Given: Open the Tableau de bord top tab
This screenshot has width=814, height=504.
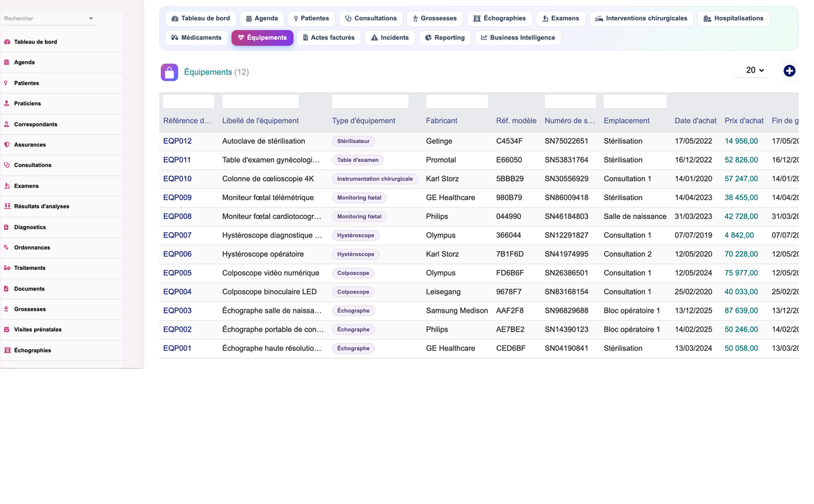Looking at the screenshot, I should pyautogui.click(x=201, y=18).
